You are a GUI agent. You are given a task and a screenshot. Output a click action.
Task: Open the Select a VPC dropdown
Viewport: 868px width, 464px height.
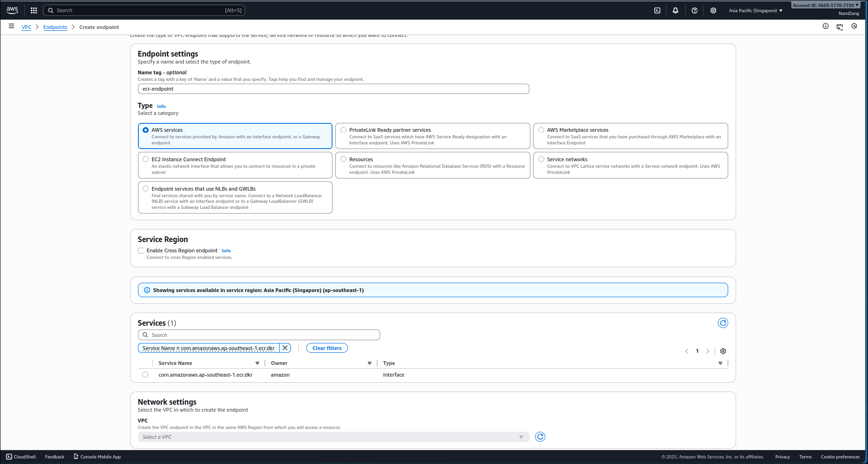(333, 437)
